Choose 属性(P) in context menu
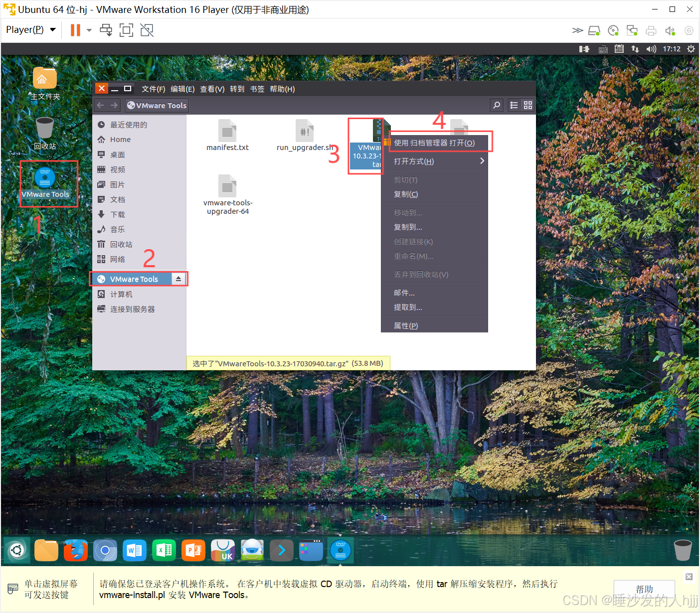 [x=434, y=325]
